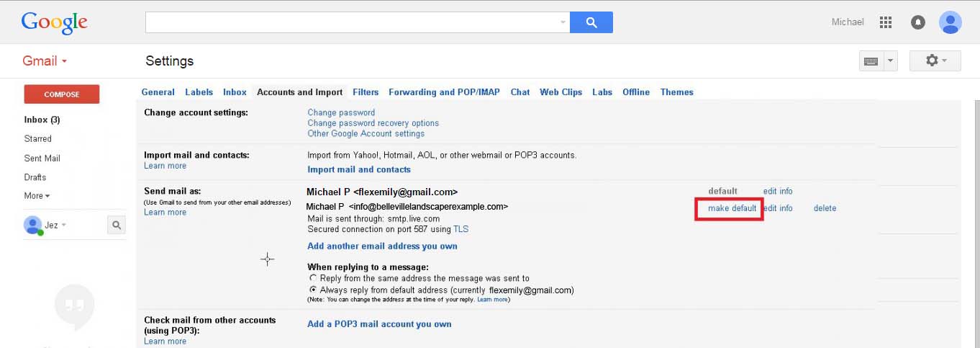Click the chat search magnifier icon
The image size is (980, 348).
(117, 226)
